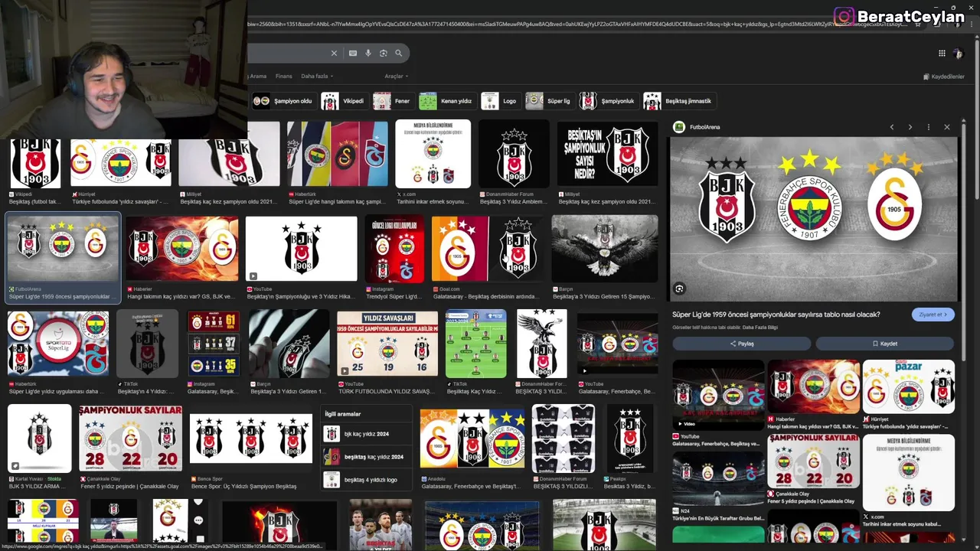Switch to the Finans tab
The width and height of the screenshot is (980, 551).
(x=283, y=77)
